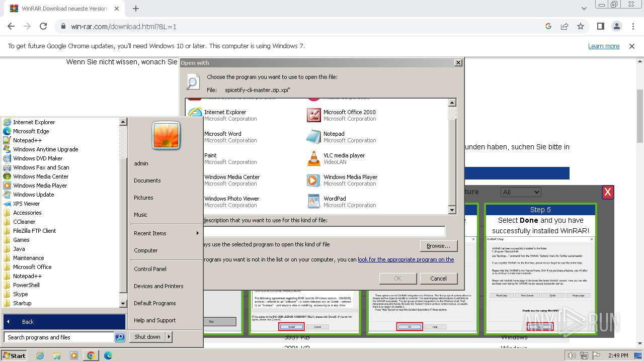Expand the Microsoft Office folder

point(28,267)
